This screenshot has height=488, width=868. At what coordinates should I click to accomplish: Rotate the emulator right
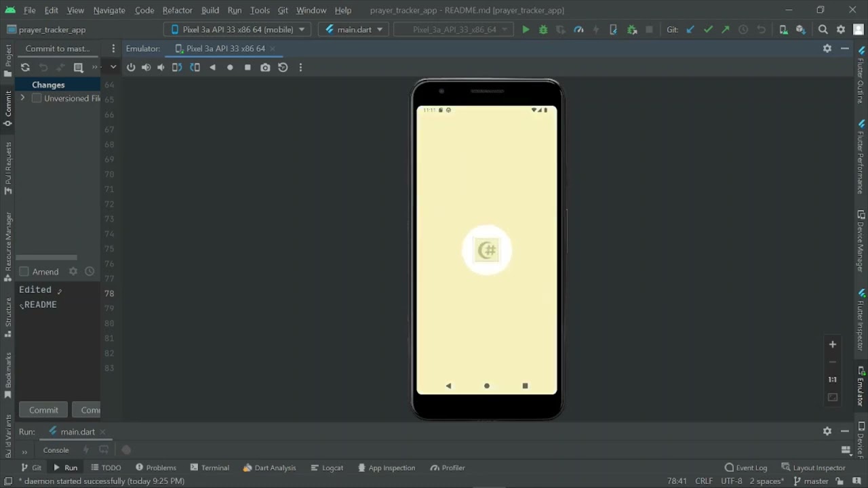click(195, 67)
